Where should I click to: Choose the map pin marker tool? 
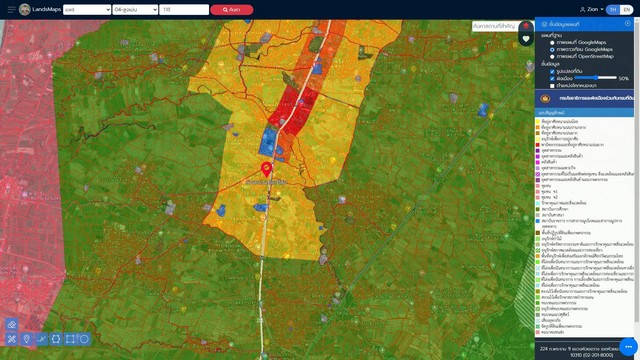coord(27,339)
